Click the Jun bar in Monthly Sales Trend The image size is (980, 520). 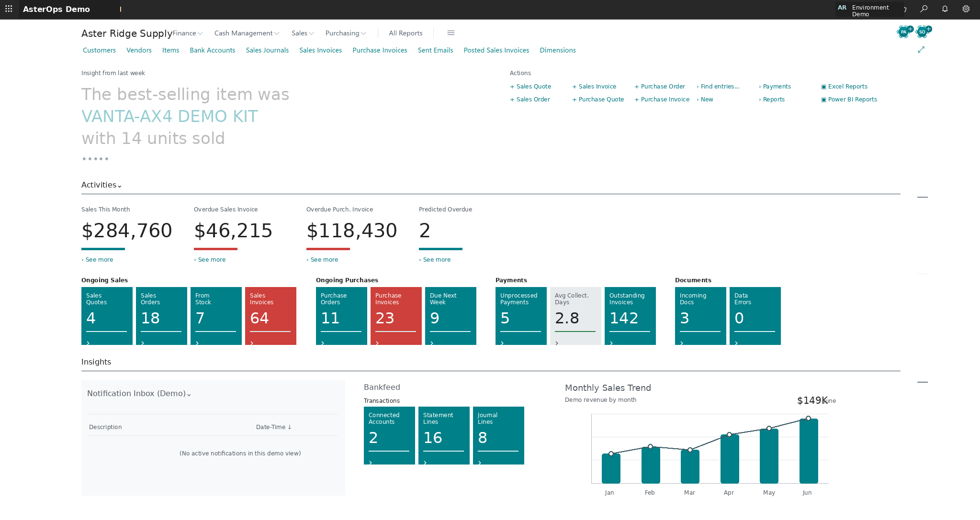click(x=809, y=451)
